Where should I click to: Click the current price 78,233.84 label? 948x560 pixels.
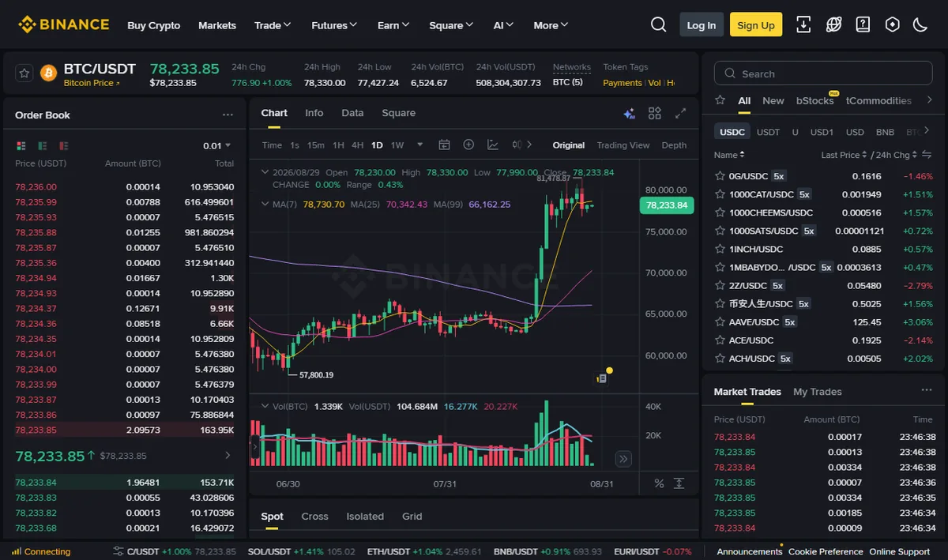point(667,205)
